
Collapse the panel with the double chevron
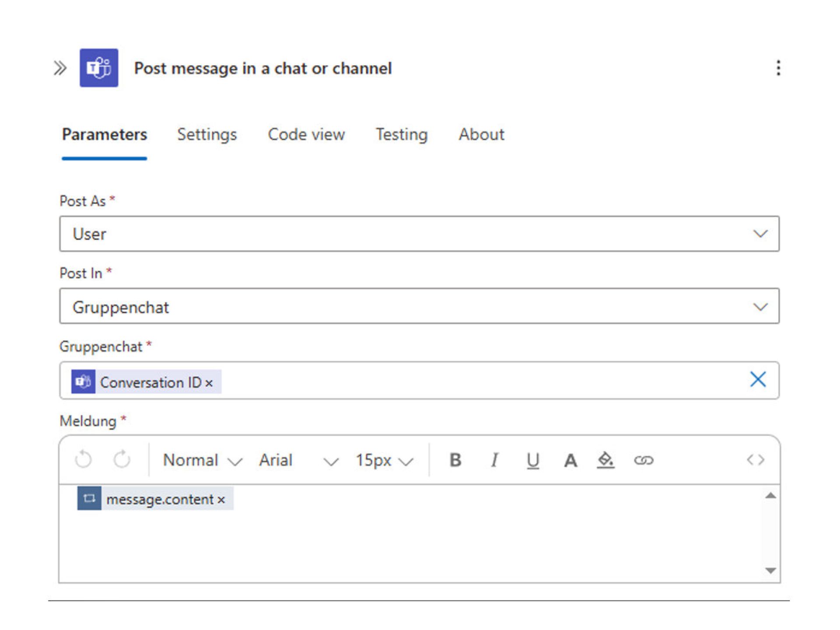[x=60, y=67]
